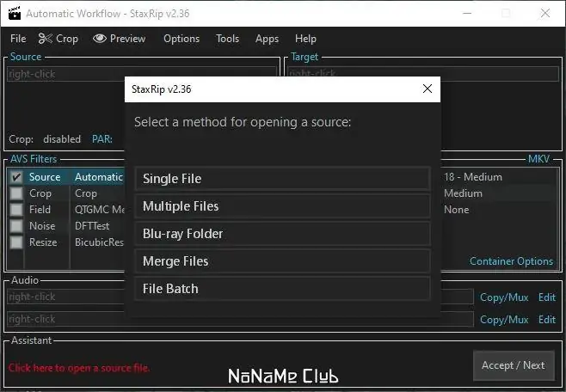Click the red open source file message
566x392 pixels.
click(79, 368)
